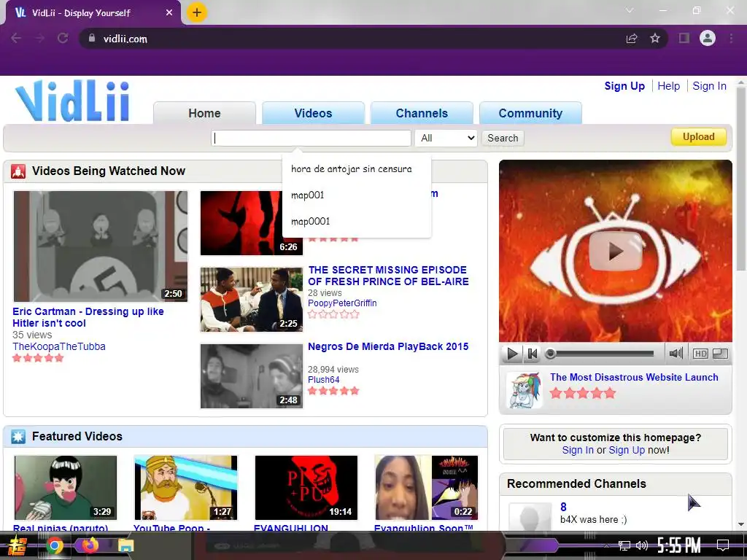
Task: Open the 6:26 red video thumbnail
Action: click(241, 223)
